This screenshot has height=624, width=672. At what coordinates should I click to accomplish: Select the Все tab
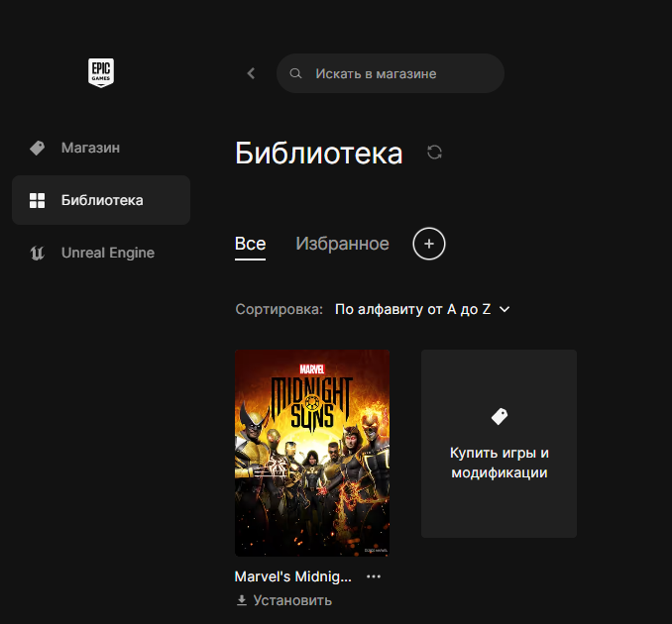coord(250,244)
